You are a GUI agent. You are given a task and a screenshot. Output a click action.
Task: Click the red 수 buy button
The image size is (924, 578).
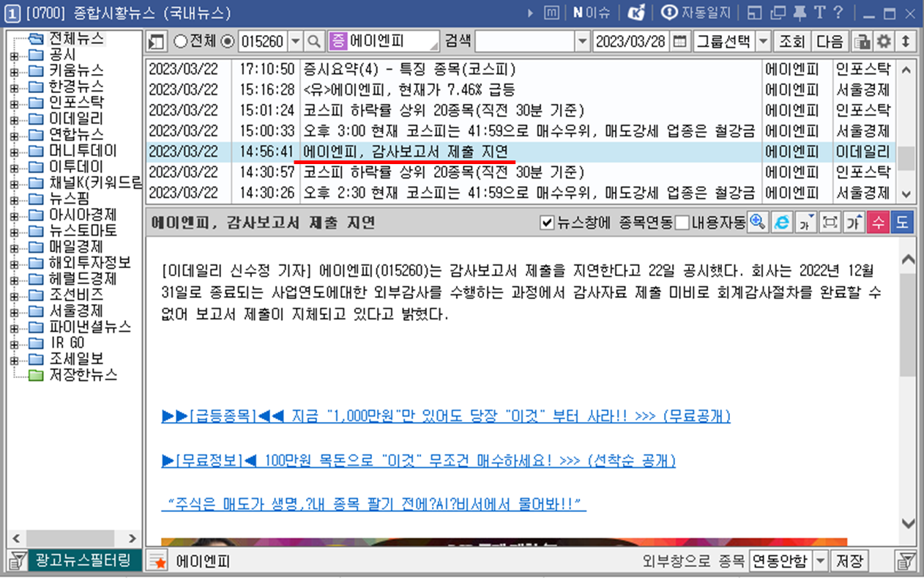(878, 222)
